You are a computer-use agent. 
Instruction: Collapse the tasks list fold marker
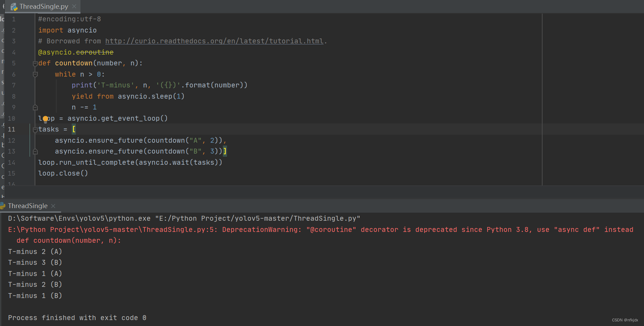(35, 130)
